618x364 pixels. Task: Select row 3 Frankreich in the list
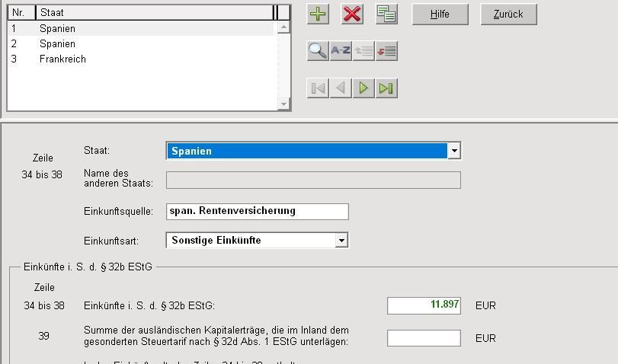pos(141,59)
